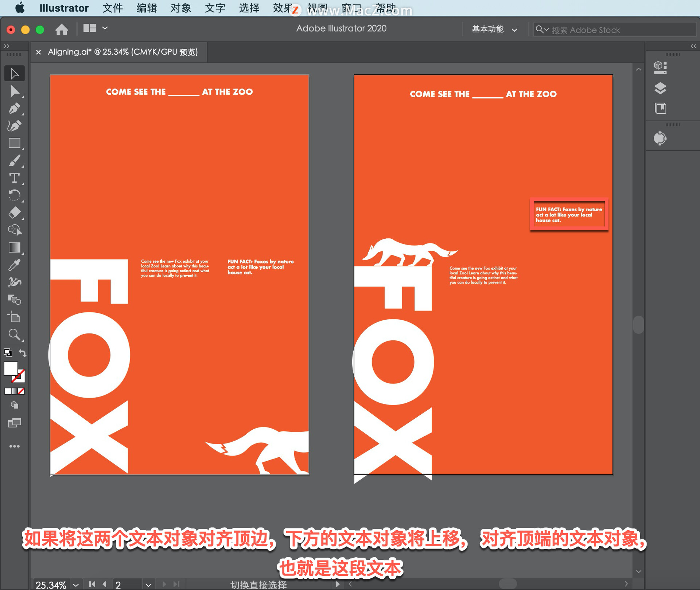Image resolution: width=700 pixels, height=590 pixels.
Task: Click the zoom percentage field
Action: pyautogui.click(x=51, y=585)
